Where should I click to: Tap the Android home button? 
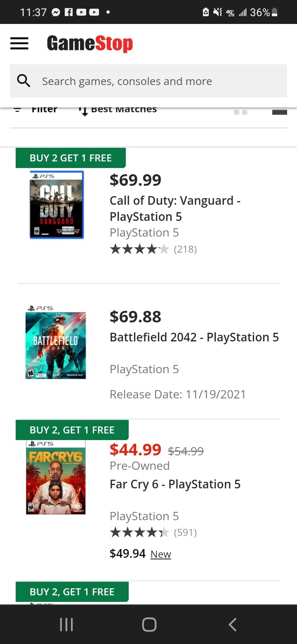click(149, 625)
